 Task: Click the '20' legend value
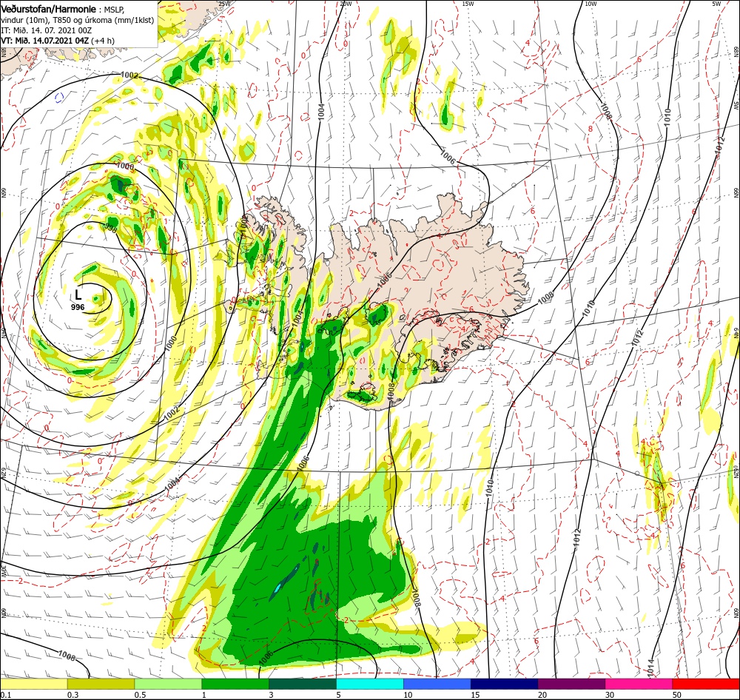(x=542, y=695)
